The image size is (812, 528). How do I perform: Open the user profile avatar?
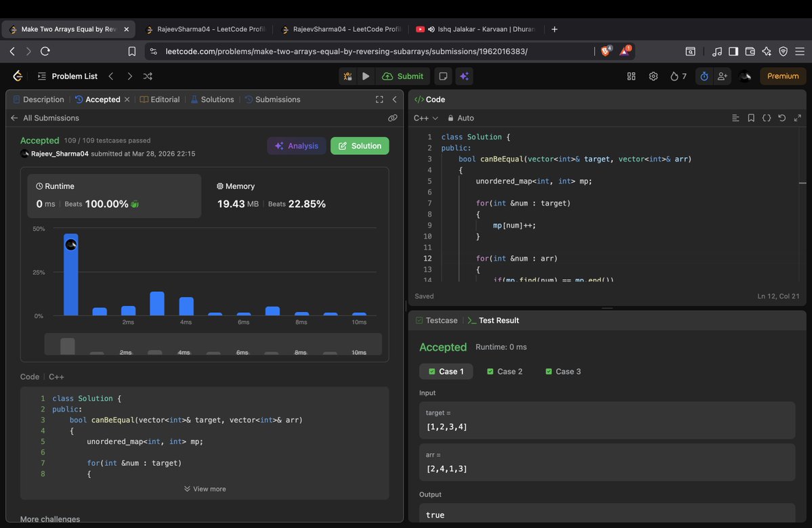[745, 76]
